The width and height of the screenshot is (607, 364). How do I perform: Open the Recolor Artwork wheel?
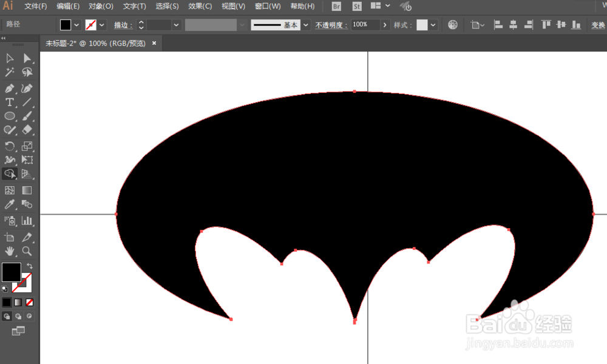point(453,25)
